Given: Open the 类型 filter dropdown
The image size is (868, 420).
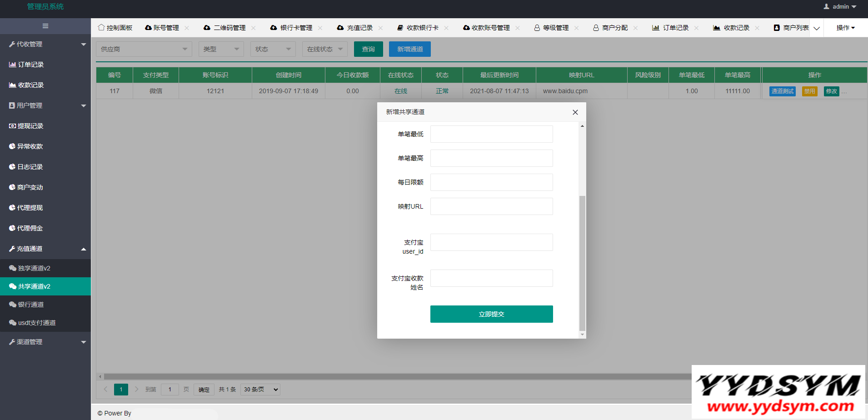Looking at the screenshot, I should coord(221,49).
